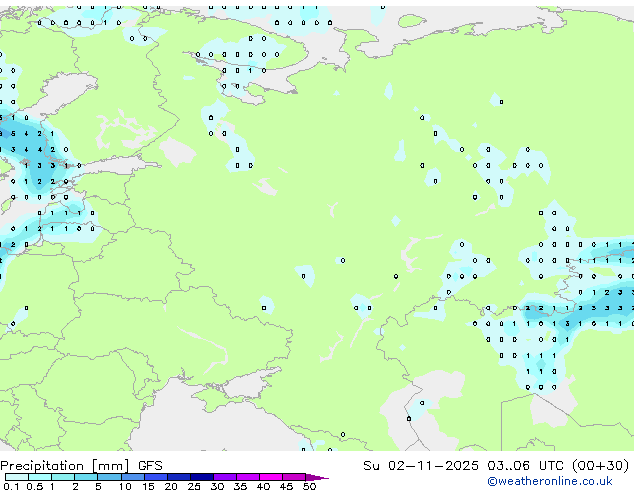Click the "Precipitation [mm] GFS" title text
This screenshot has width=634, height=490.
coord(81,466)
